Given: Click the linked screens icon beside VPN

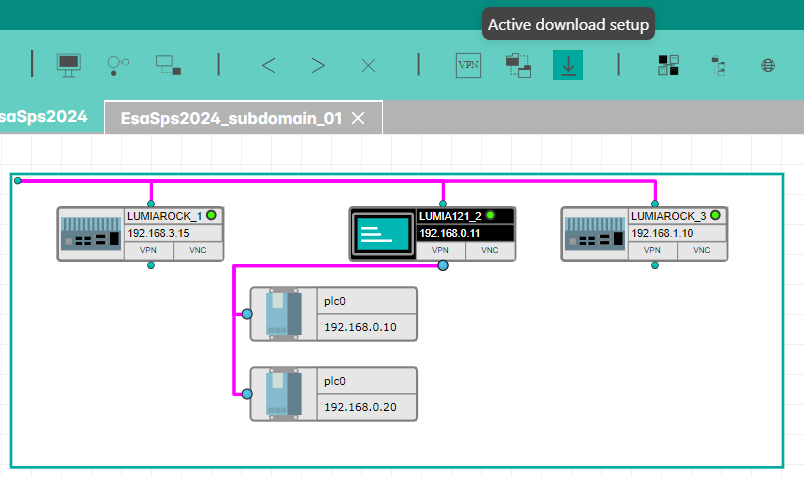Looking at the screenshot, I should pos(518,65).
